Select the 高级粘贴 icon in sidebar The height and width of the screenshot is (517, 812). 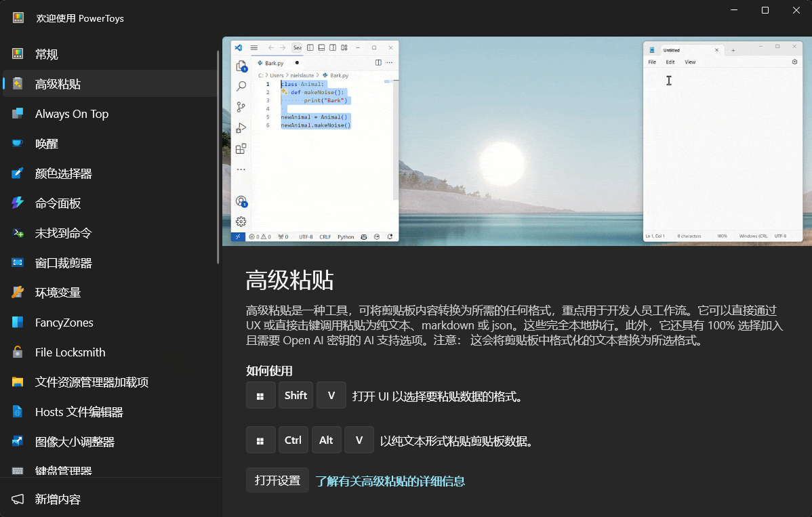tap(18, 84)
